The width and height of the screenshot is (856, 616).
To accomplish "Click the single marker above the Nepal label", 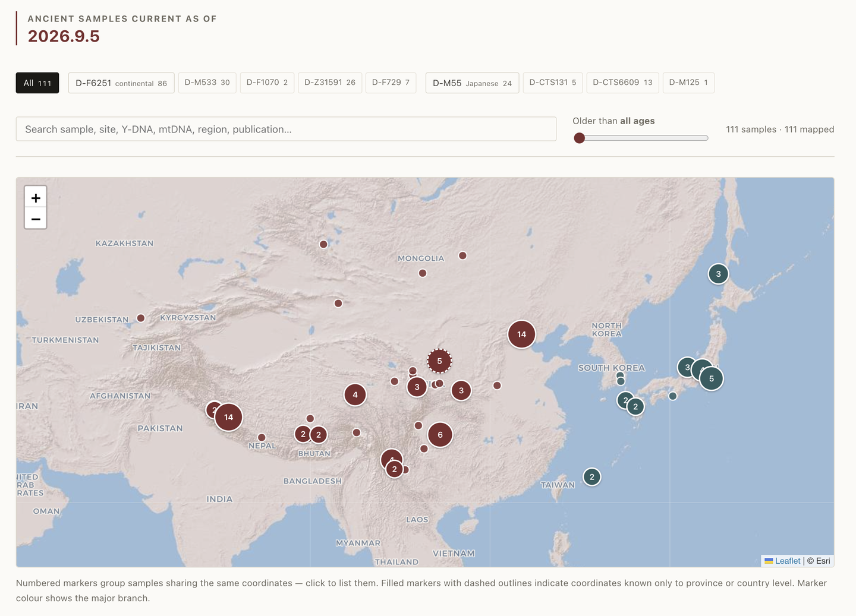I will (x=262, y=438).
